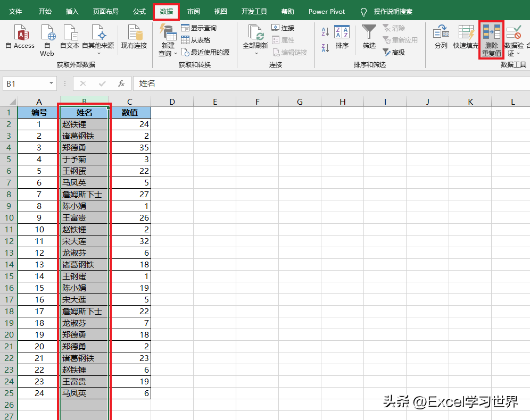Open 最近使用的源 recent sources

(205, 52)
